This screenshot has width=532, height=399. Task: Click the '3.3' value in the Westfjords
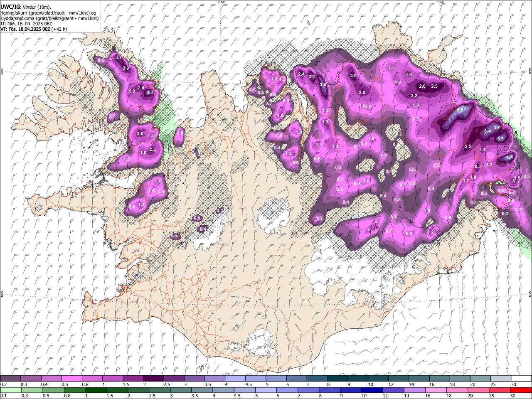(x=150, y=93)
